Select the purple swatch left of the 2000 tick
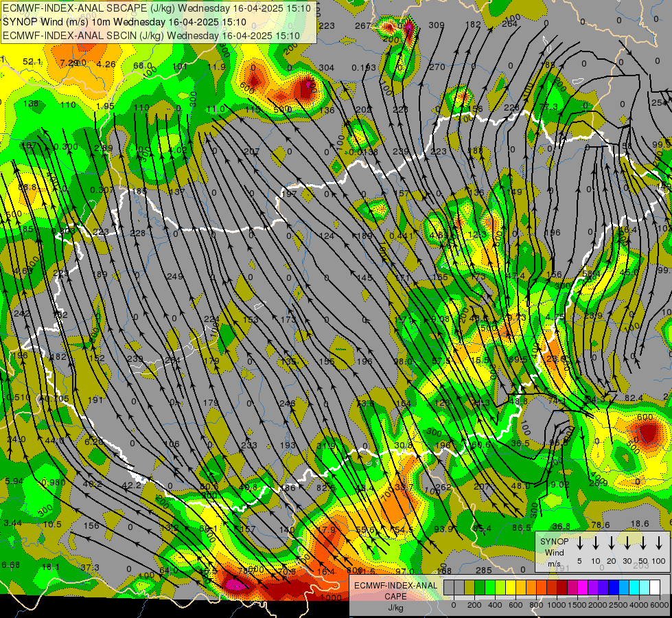This screenshot has width=672, height=618. (x=594, y=588)
